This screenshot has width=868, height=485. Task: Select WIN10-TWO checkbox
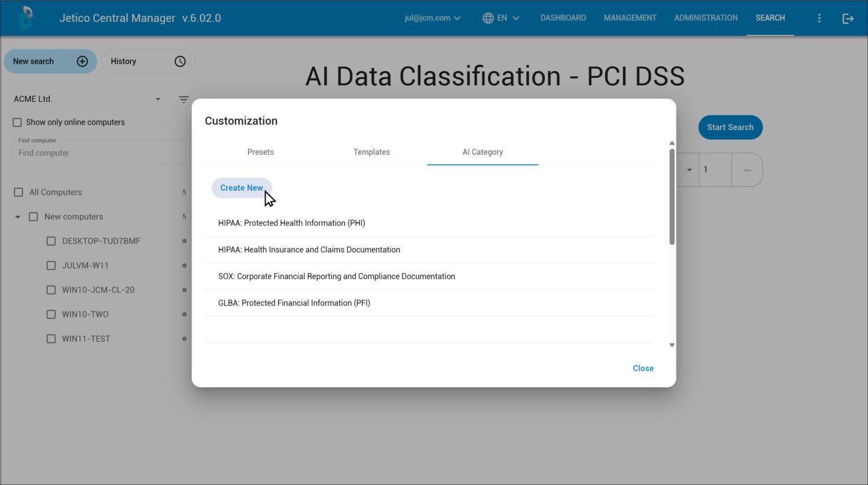pos(51,314)
